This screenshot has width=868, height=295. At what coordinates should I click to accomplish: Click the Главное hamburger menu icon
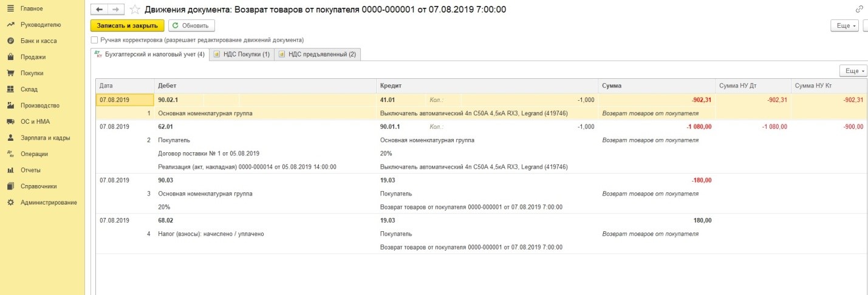pos(10,8)
